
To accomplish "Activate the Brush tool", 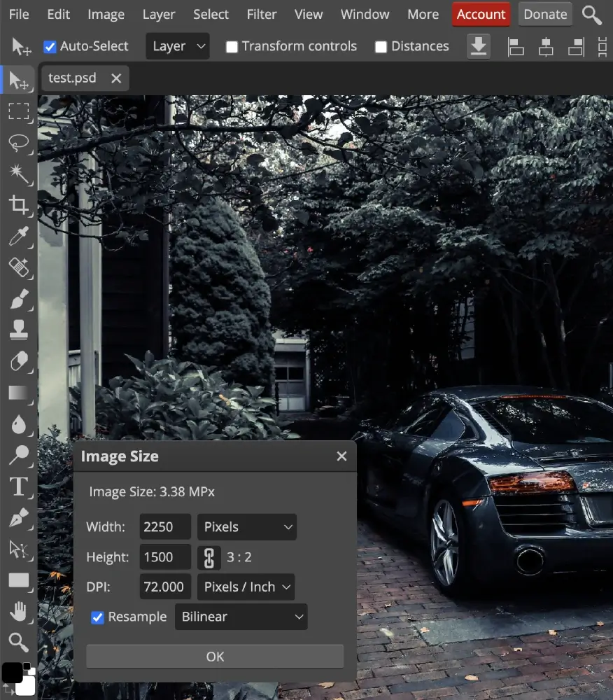I will click(19, 300).
